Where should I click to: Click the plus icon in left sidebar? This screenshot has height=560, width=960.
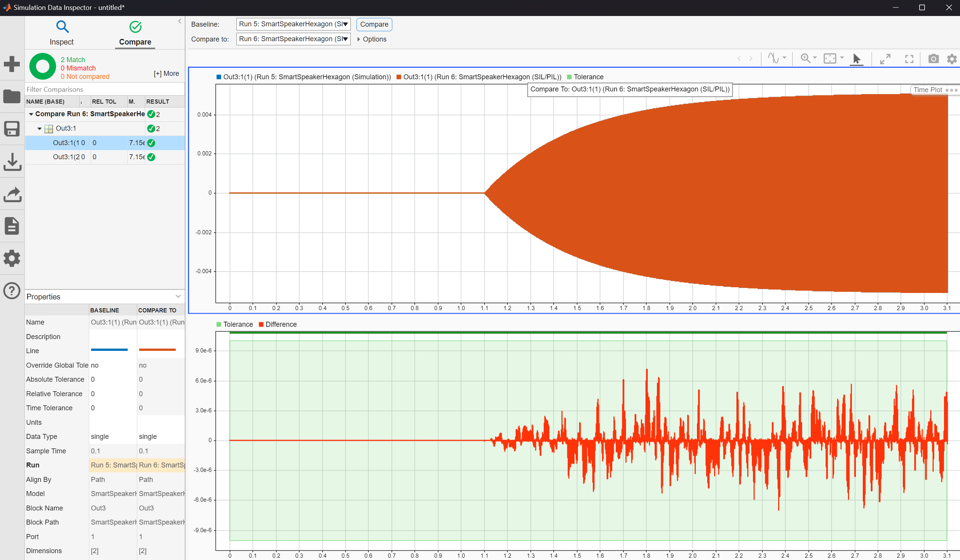[x=12, y=64]
